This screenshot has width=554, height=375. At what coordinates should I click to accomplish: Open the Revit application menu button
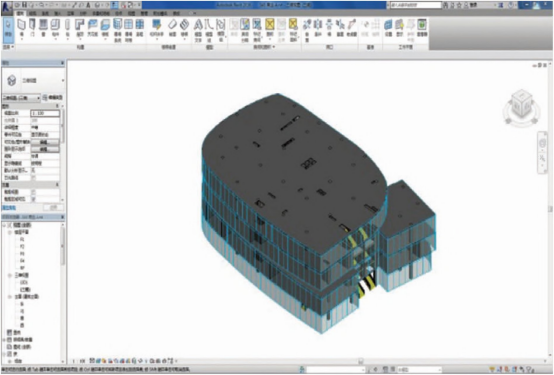click(x=6, y=7)
